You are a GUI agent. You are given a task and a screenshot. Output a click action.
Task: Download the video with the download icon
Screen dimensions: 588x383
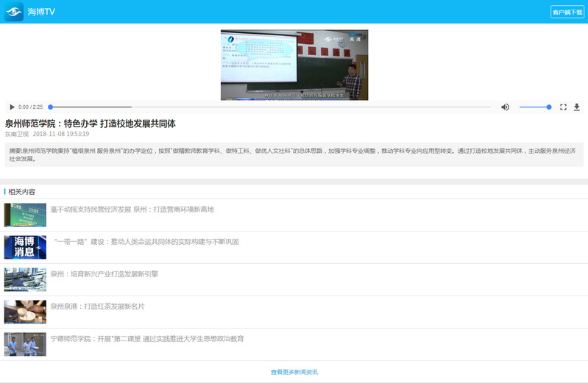(x=576, y=107)
